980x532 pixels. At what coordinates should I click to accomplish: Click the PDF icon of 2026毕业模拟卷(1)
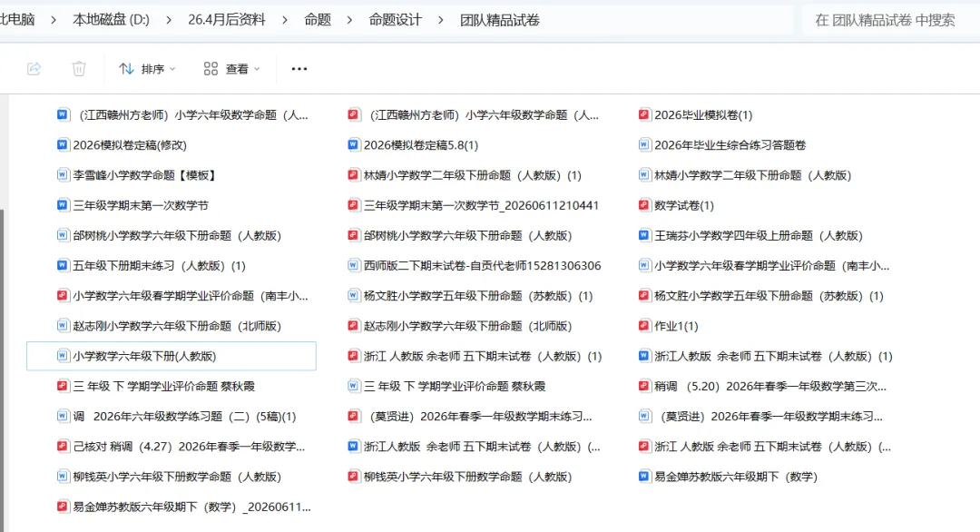(643, 115)
